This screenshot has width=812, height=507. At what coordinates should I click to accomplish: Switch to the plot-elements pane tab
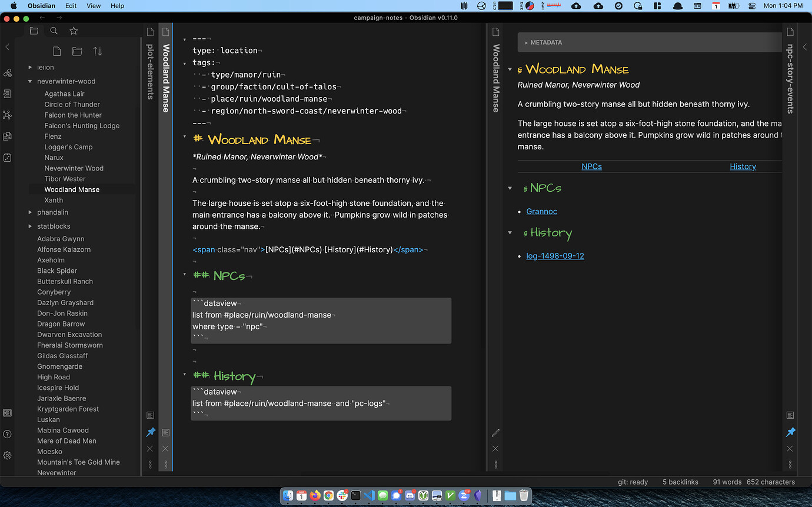[x=150, y=71]
